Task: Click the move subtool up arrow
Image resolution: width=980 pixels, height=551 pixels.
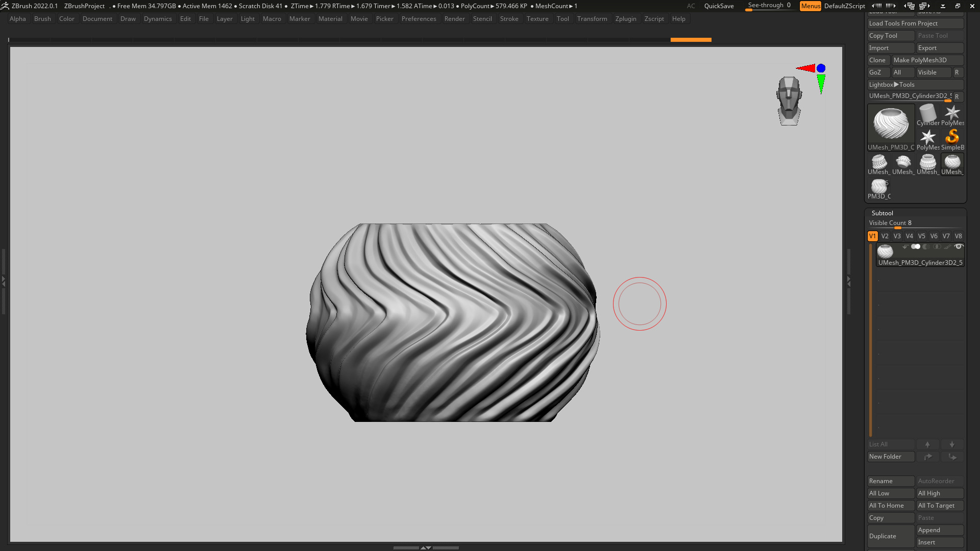Action: pos(927,444)
